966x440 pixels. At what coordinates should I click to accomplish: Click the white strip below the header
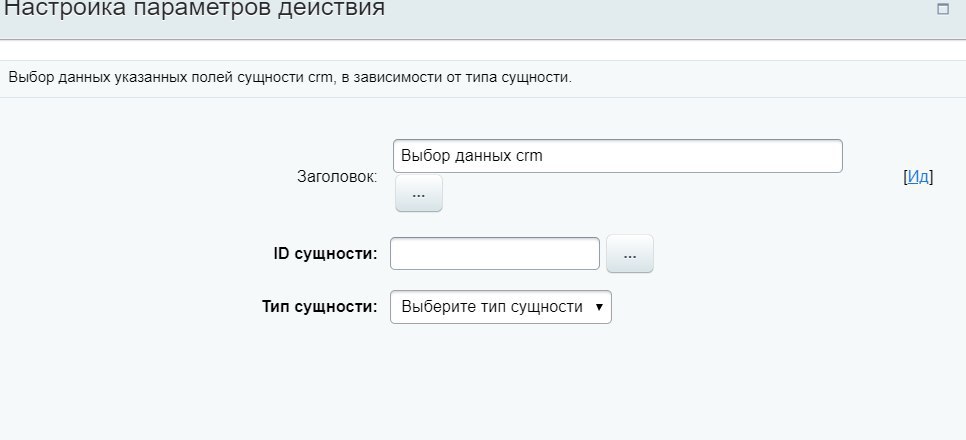pyautogui.click(x=480, y=50)
